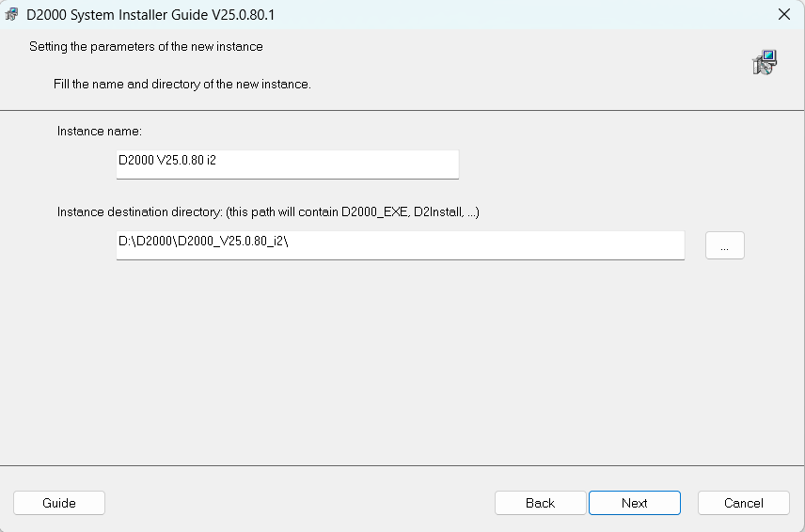Viewport: 805px width, 532px height.
Task: Open the Guide
Action: (x=59, y=503)
